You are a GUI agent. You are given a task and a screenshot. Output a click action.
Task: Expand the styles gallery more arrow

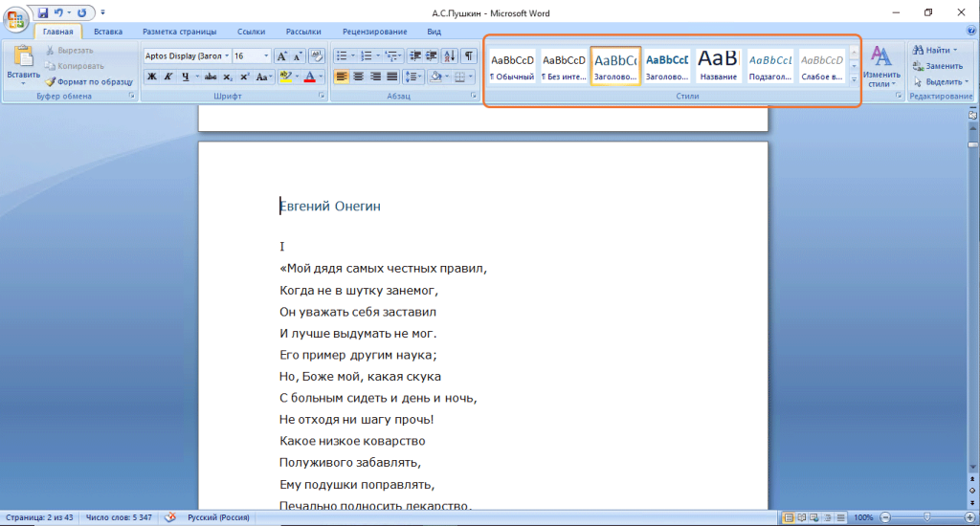[854, 79]
